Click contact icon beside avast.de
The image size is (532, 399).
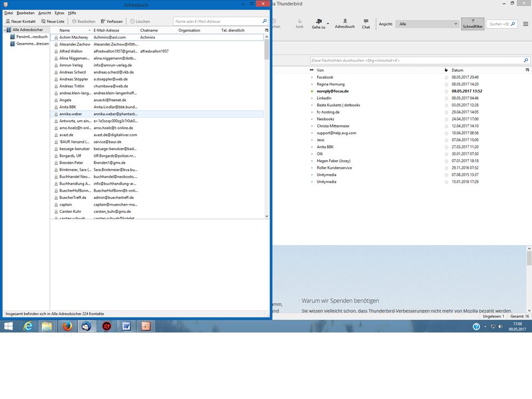56,135
